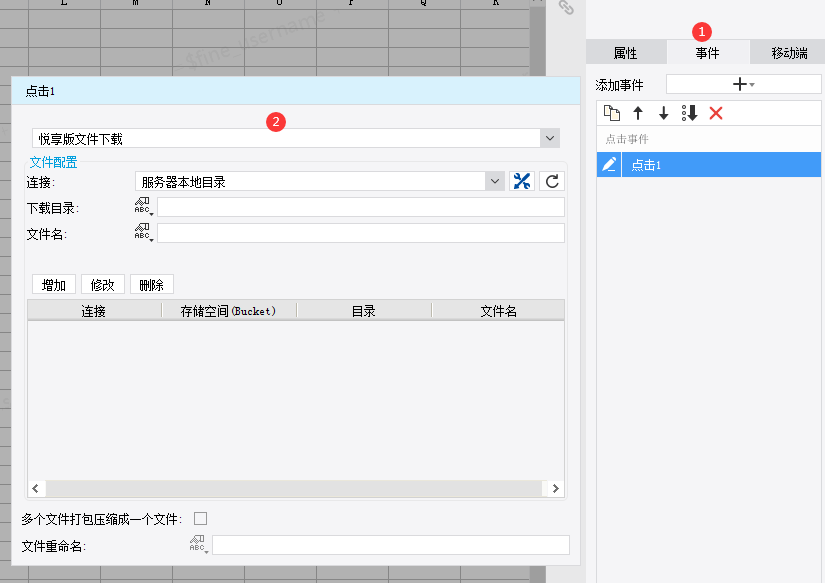Viewport: 825px width, 583px height.
Task: Click the 删除 button
Action: [x=152, y=285]
